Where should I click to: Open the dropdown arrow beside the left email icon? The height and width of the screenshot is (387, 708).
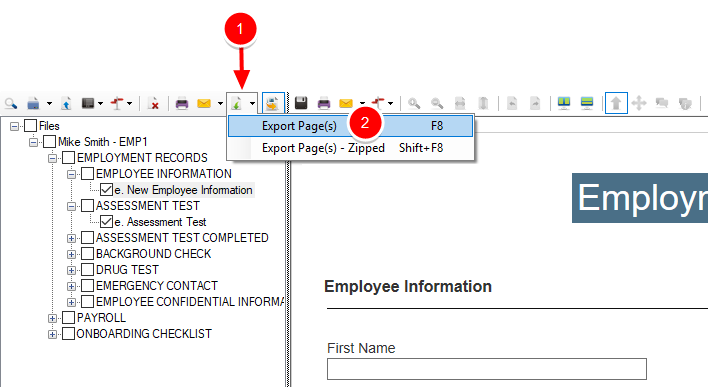point(220,104)
